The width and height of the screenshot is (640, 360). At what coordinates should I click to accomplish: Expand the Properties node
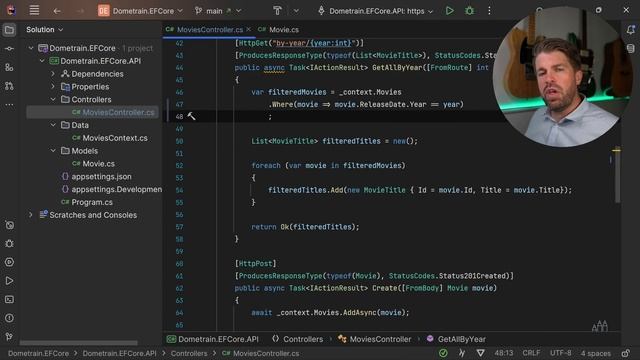tap(53, 87)
